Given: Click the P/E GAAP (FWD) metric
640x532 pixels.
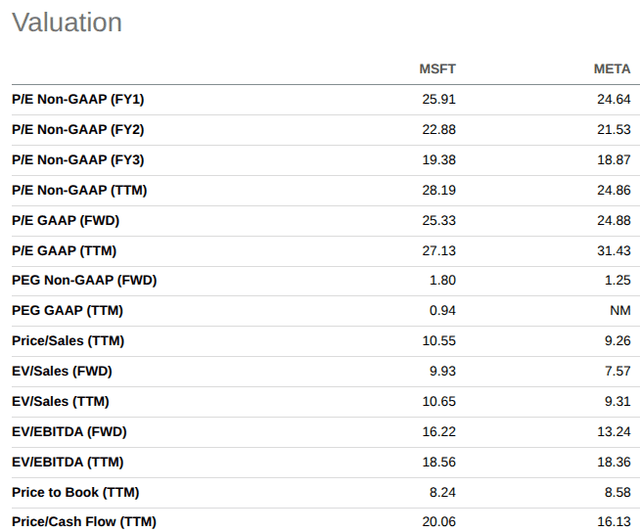Looking at the screenshot, I should (66, 220).
